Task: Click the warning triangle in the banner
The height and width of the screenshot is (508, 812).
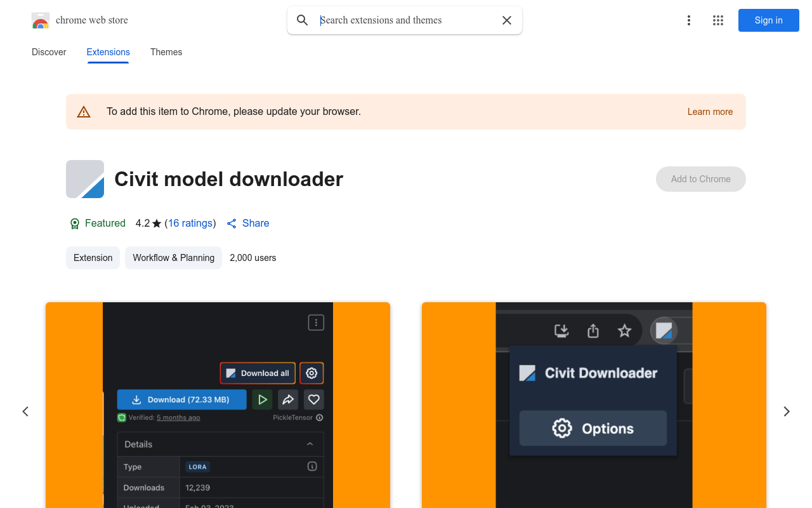Action: 84,111
